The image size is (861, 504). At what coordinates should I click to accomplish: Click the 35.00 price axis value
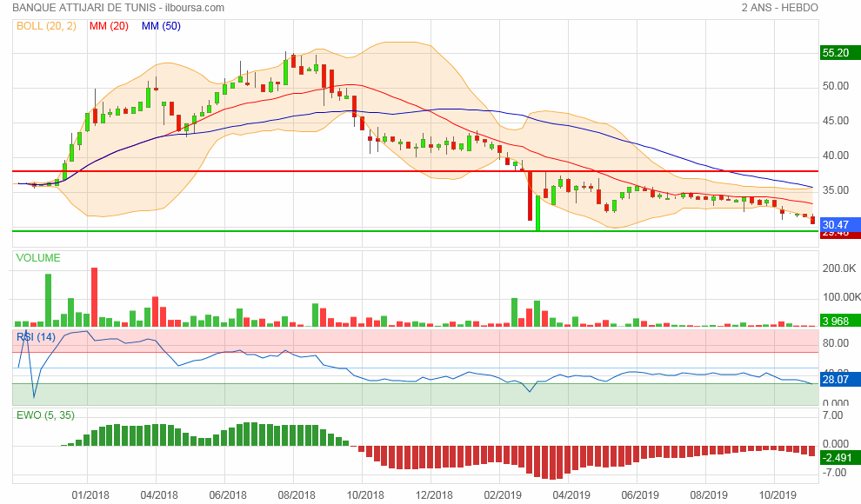[x=835, y=190]
